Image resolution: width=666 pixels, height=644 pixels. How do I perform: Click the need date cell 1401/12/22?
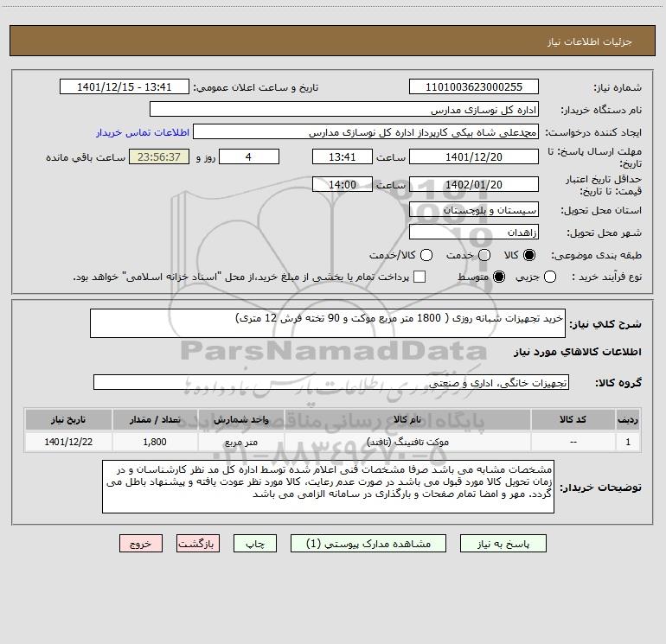(68, 443)
